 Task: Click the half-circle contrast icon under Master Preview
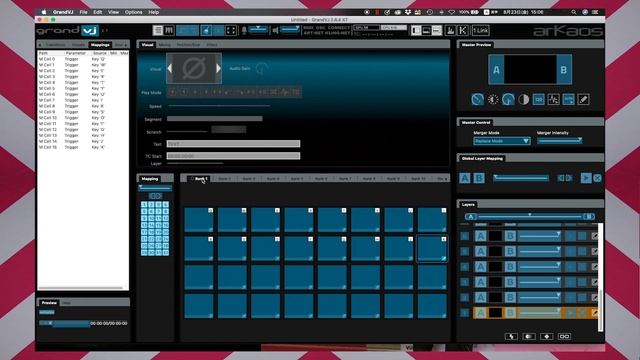tap(523, 99)
